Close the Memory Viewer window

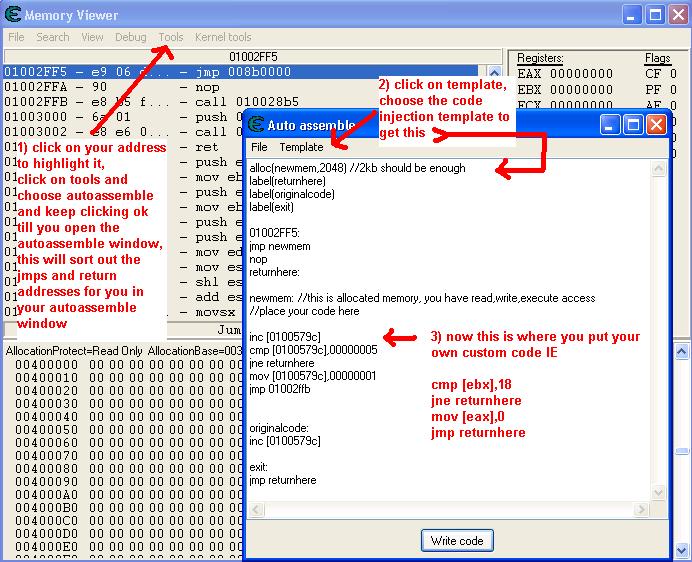point(678,15)
